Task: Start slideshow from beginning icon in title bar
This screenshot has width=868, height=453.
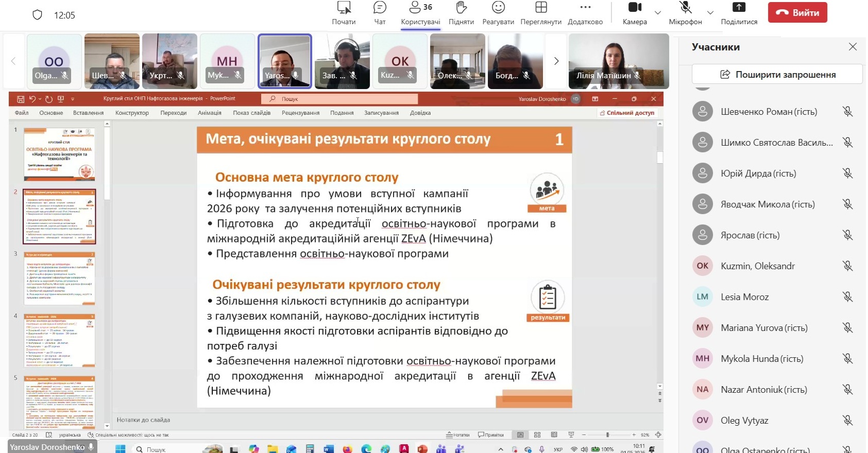Action: pyautogui.click(x=61, y=99)
